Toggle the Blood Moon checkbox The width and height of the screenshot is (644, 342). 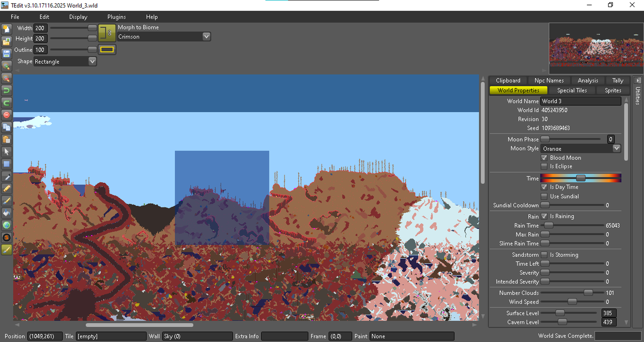(x=545, y=158)
